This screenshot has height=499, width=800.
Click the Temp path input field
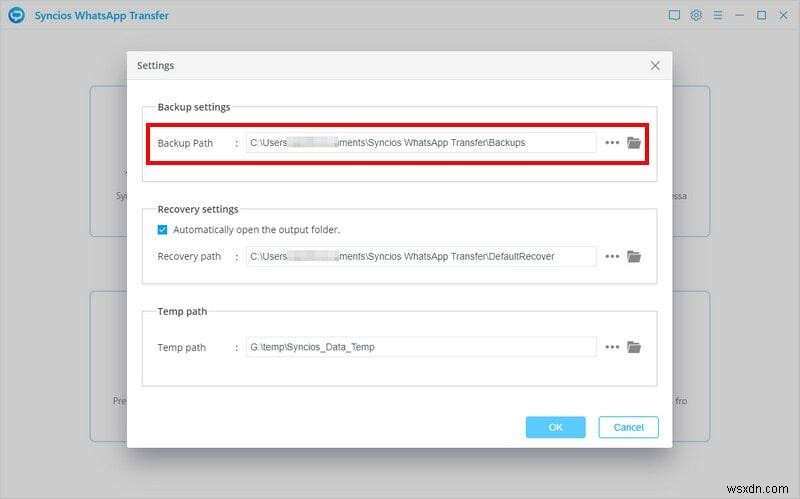(x=421, y=347)
